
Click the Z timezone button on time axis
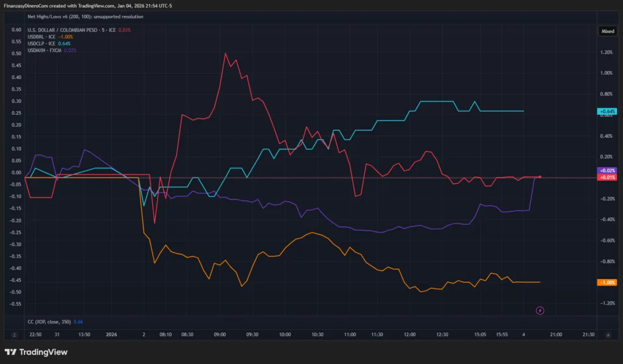(x=14, y=334)
